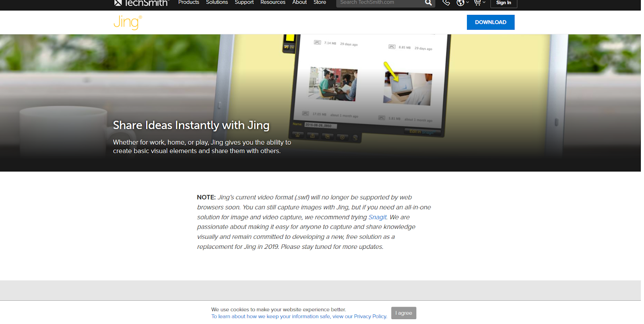Click the Share Ideas Instantly with Jing heading

click(x=191, y=125)
